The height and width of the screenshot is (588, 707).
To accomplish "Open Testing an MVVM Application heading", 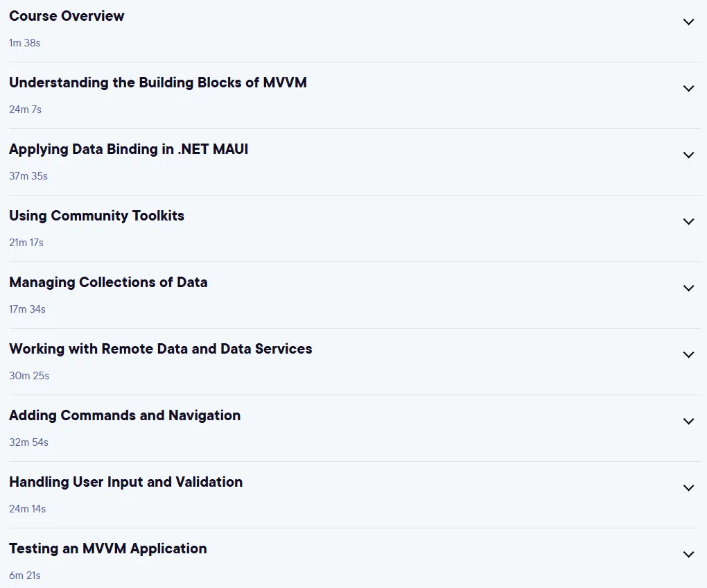I will [x=107, y=548].
